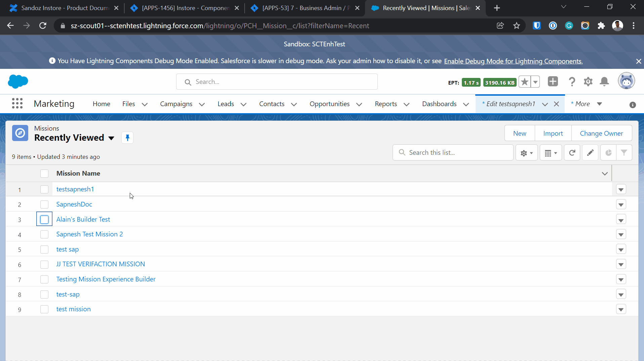
Task: Open the App Launcher grid icon
Action: pos(17,104)
